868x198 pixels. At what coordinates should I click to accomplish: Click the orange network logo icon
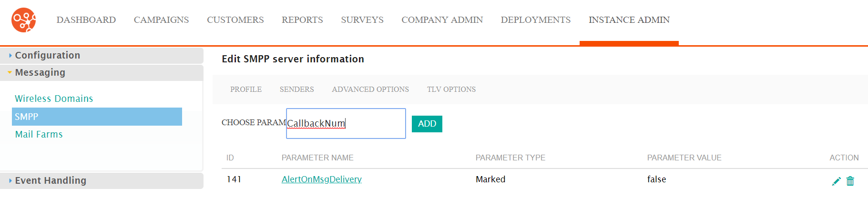[24, 20]
